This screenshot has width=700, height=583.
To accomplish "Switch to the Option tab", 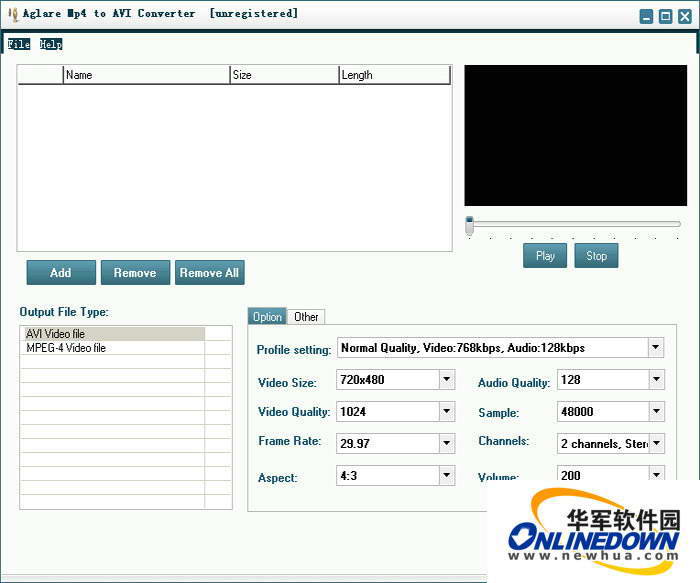I will click(x=267, y=316).
